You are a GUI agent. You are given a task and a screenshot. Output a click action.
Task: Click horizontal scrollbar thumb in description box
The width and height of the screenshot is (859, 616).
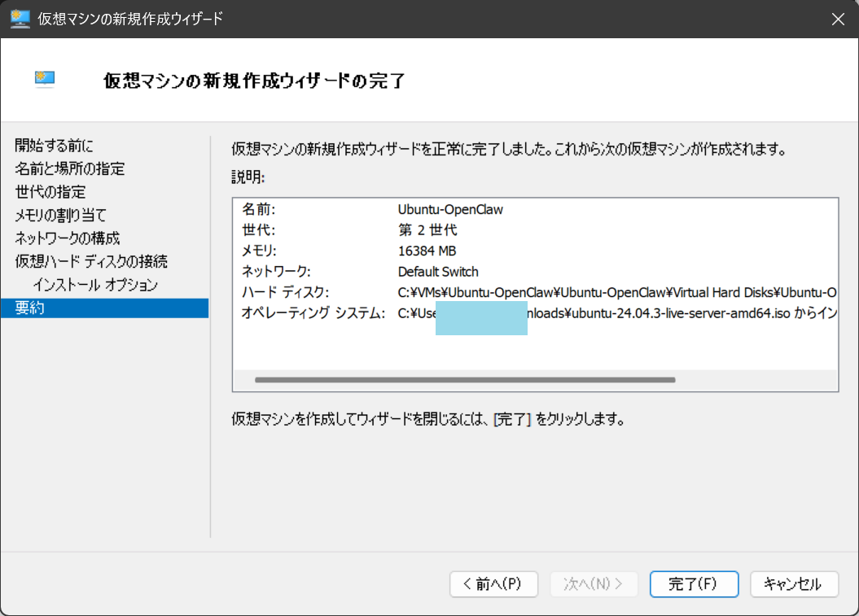(464, 380)
